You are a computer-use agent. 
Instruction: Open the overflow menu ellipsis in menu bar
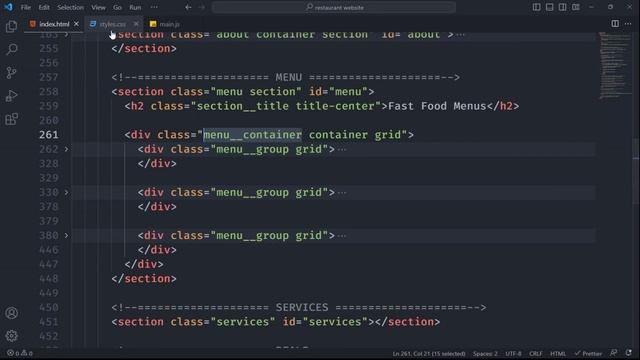[154, 7]
